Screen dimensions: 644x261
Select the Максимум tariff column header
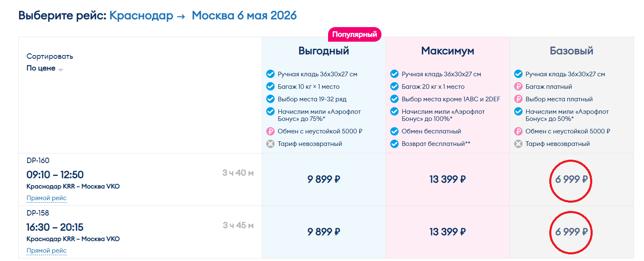pyautogui.click(x=447, y=51)
